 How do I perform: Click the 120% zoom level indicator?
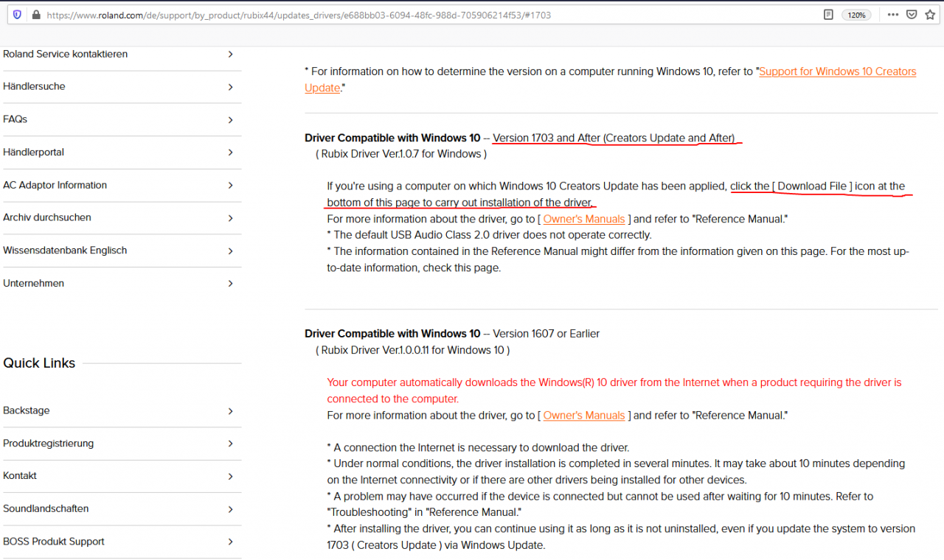coord(857,15)
